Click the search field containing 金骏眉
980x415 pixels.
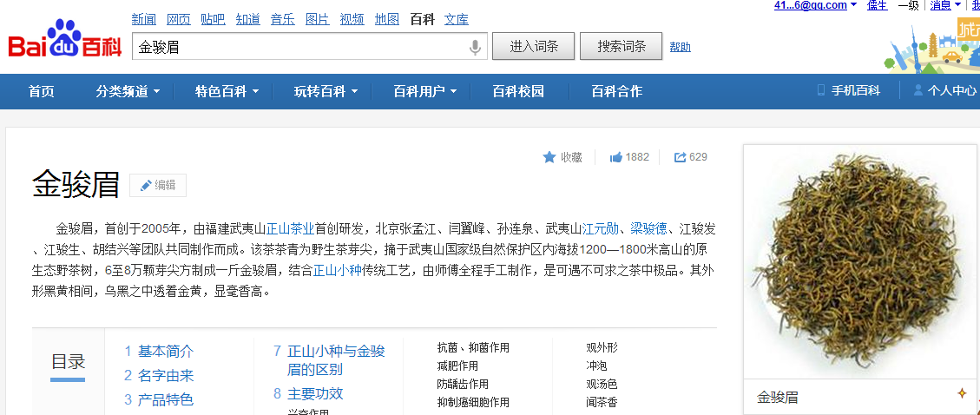(299, 47)
